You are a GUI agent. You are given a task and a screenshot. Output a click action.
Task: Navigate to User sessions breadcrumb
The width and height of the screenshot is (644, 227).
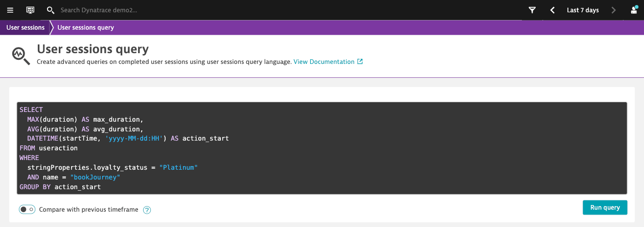point(26,28)
